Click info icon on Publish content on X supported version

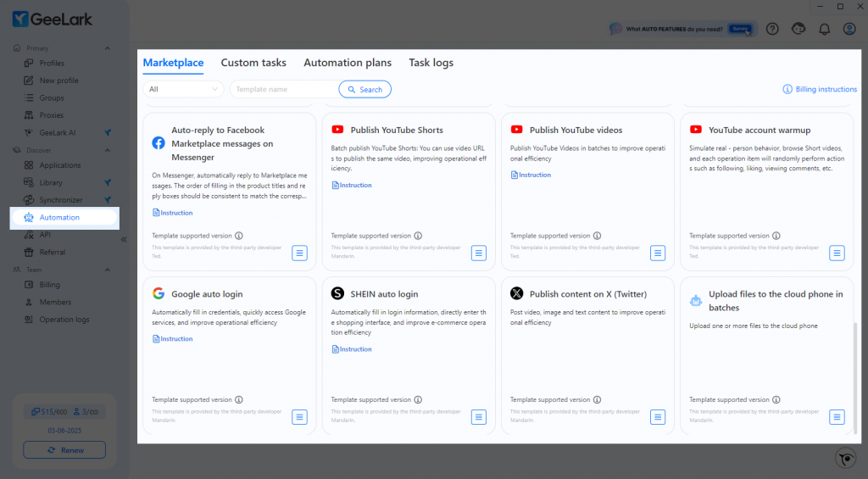[597, 400]
